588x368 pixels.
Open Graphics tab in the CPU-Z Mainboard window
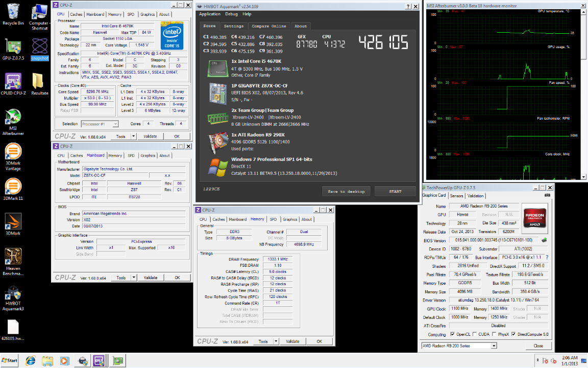coord(148,155)
